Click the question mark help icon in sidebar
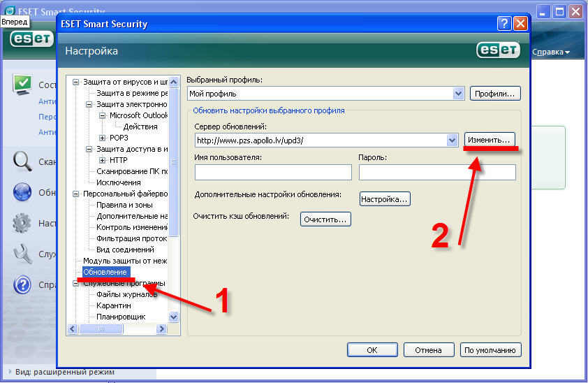Image resolution: width=588 pixels, height=383 pixels. click(22, 284)
